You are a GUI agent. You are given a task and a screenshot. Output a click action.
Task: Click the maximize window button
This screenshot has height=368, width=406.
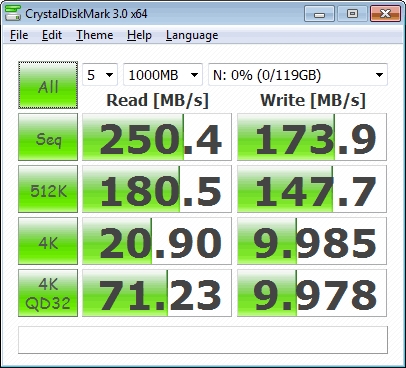click(x=352, y=14)
